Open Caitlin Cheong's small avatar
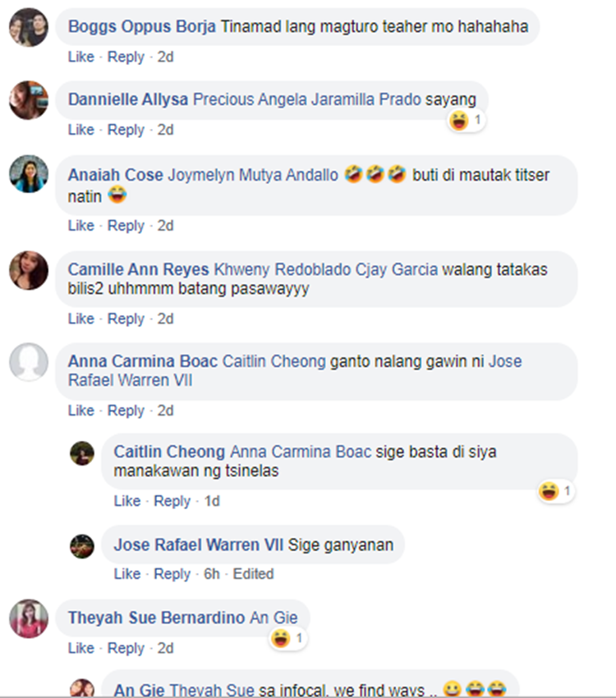The height and width of the screenshot is (698, 616). 82,453
